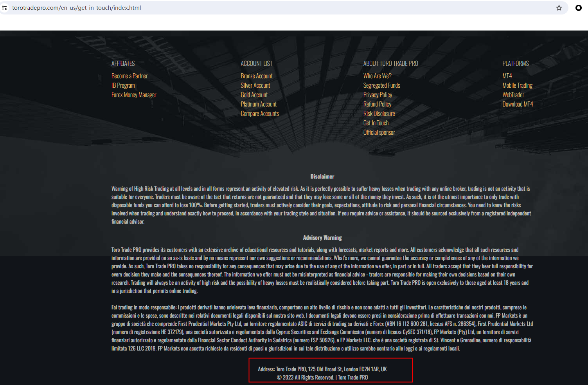This screenshot has height=385, width=588.
Task: Visit the Platinum Account link
Action: 259,104
